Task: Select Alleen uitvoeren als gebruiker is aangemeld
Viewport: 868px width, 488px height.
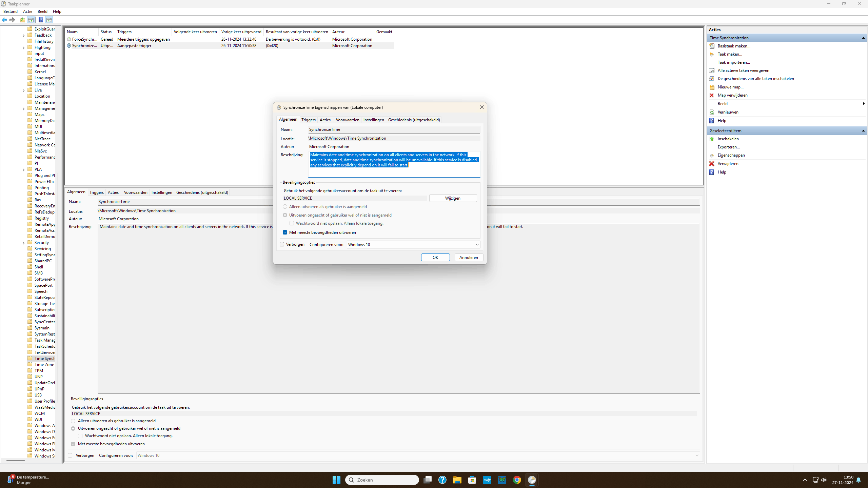Action: click(285, 207)
